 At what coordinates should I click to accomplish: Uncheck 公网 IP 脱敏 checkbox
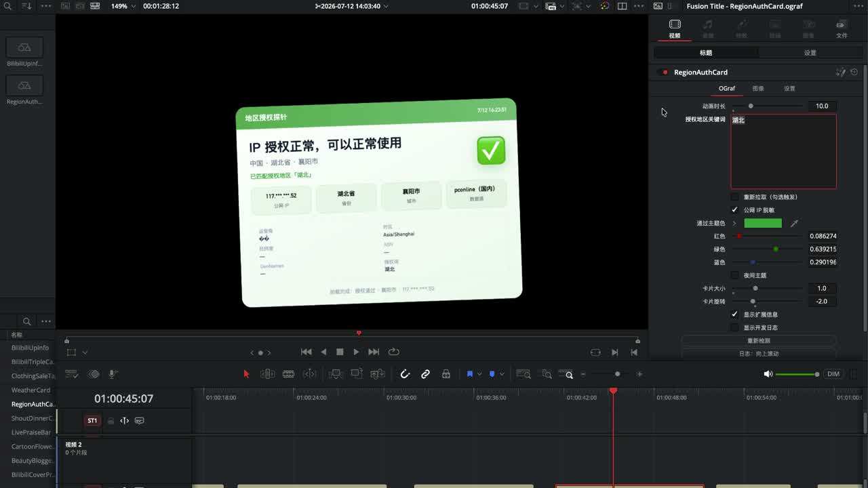(734, 210)
